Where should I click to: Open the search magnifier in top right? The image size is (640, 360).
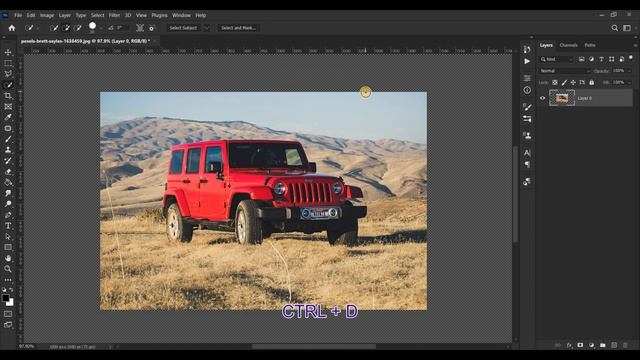pos(614,28)
